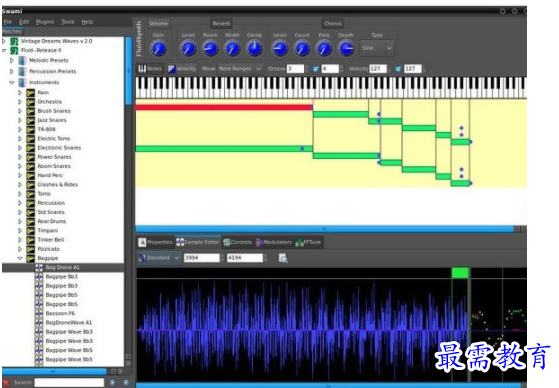Click the Orchestra instrument icon

point(31,102)
